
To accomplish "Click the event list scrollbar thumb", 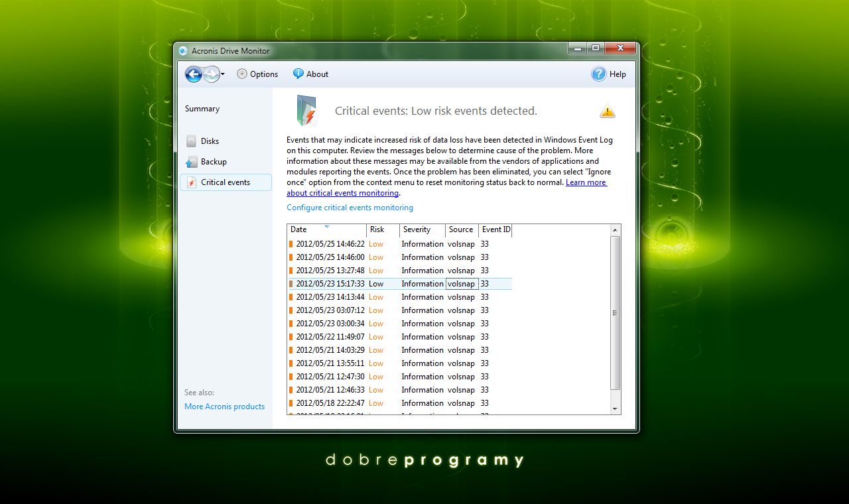I will click(615, 313).
